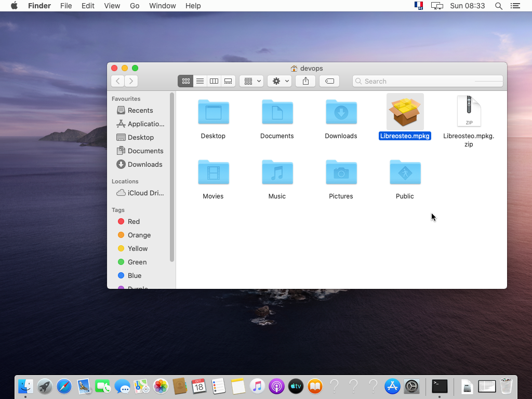
Task: Click the Share toolbar button
Action: tap(305, 81)
